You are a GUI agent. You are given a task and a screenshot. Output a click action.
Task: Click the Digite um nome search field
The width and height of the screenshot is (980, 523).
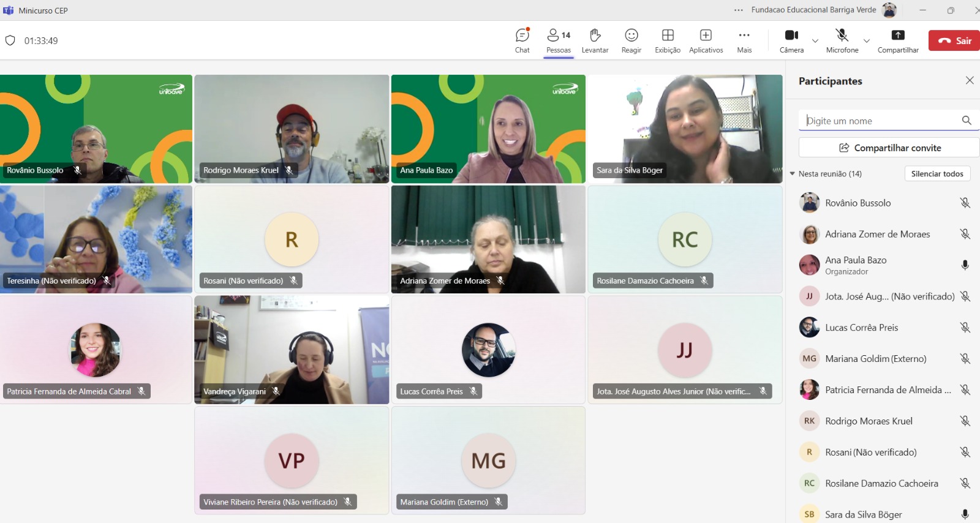tap(881, 121)
